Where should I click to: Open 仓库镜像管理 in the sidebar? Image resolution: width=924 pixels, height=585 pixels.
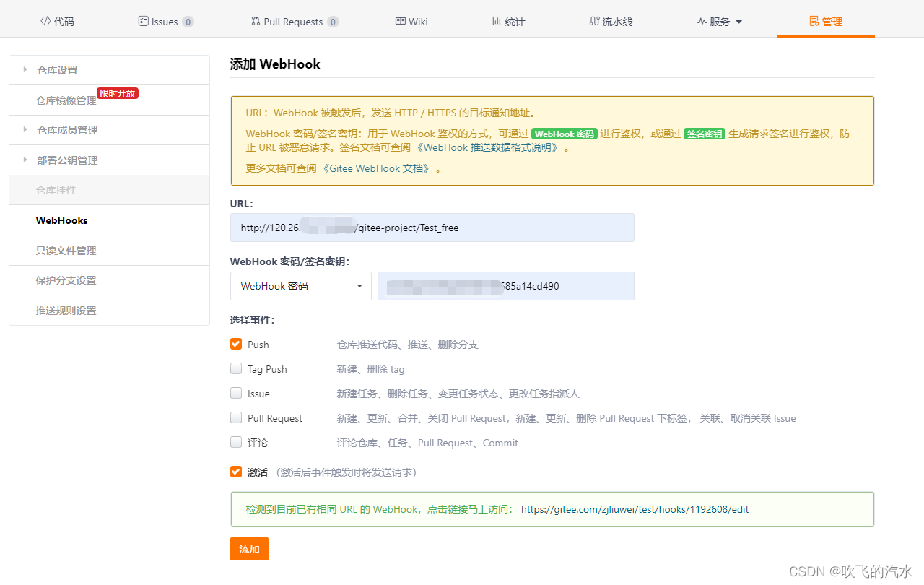point(66,100)
